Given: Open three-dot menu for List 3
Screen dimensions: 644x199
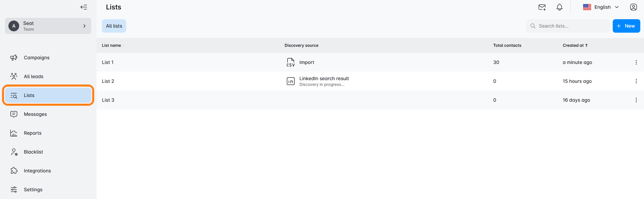Looking at the screenshot, I should pyautogui.click(x=636, y=100).
